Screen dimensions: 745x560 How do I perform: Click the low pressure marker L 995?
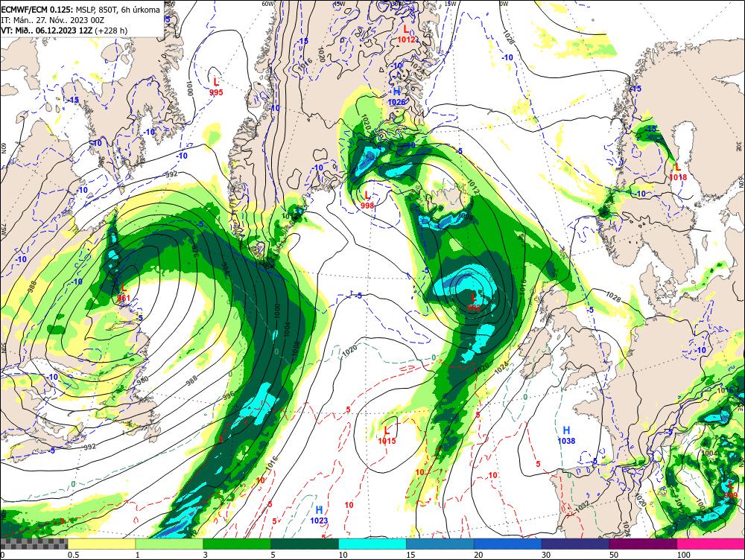216,87
